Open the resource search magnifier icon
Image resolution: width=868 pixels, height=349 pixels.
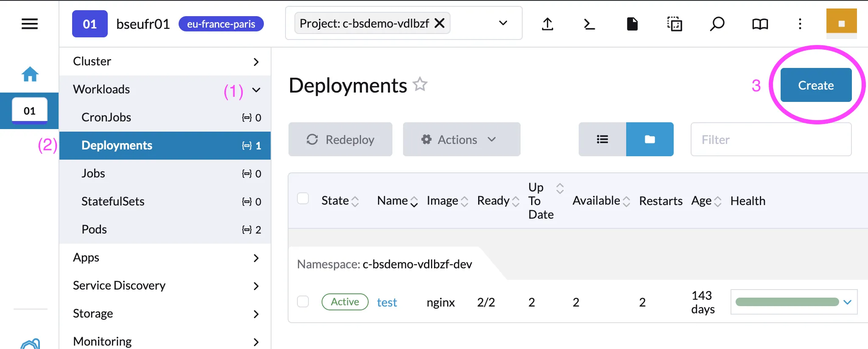pyautogui.click(x=717, y=24)
